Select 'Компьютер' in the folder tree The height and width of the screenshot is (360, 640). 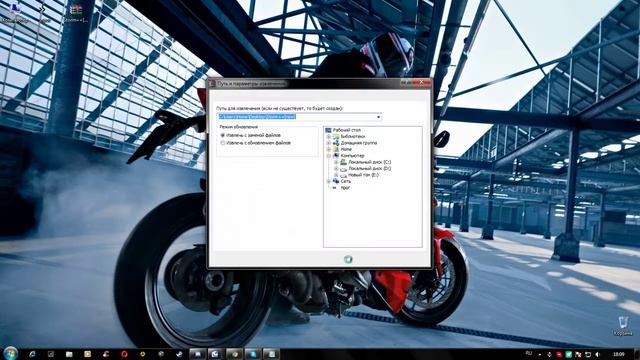(352, 156)
